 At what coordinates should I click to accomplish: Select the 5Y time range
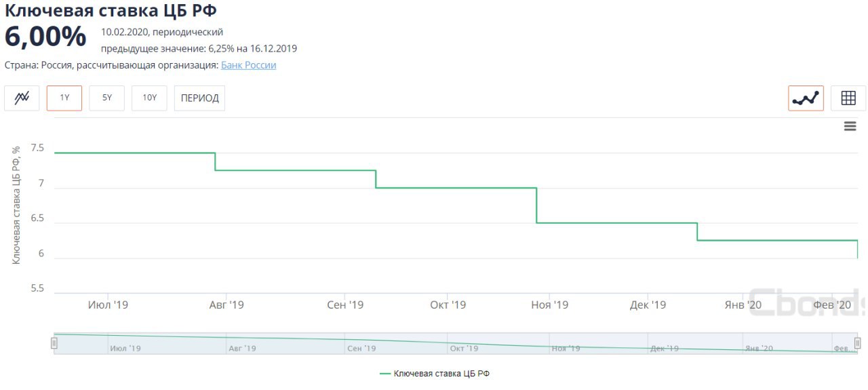(x=107, y=98)
